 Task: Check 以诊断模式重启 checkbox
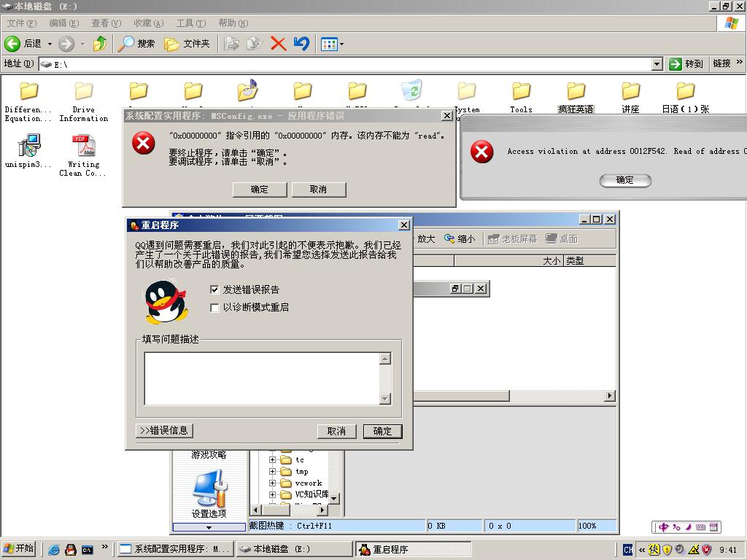214,308
